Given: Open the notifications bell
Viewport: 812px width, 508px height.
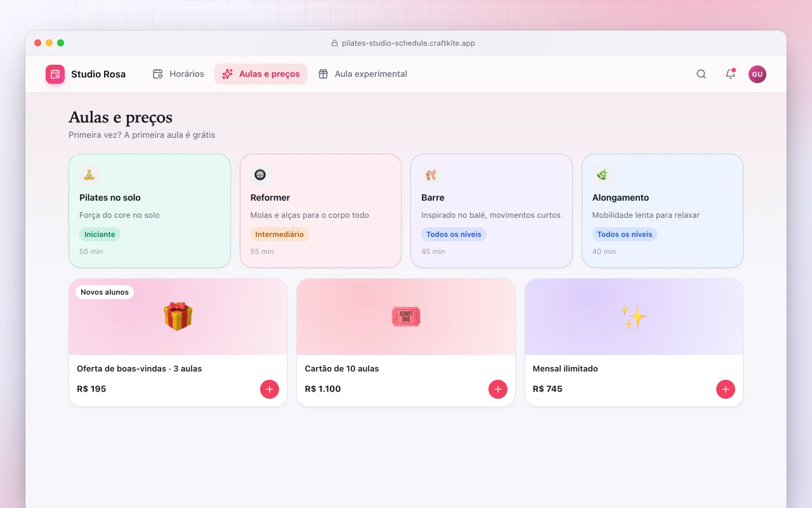Looking at the screenshot, I should pyautogui.click(x=730, y=74).
